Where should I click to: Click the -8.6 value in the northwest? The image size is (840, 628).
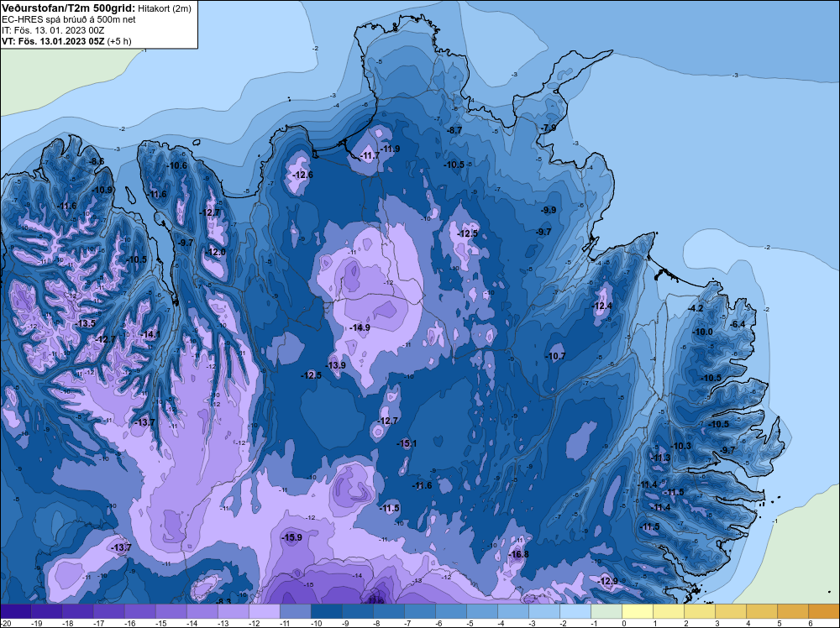click(x=97, y=162)
